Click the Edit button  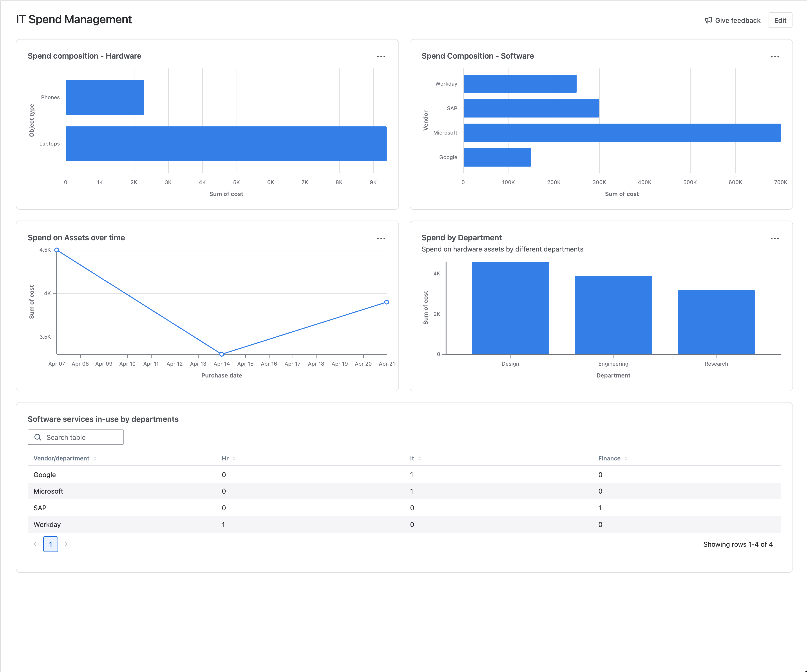click(x=780, y=20)
